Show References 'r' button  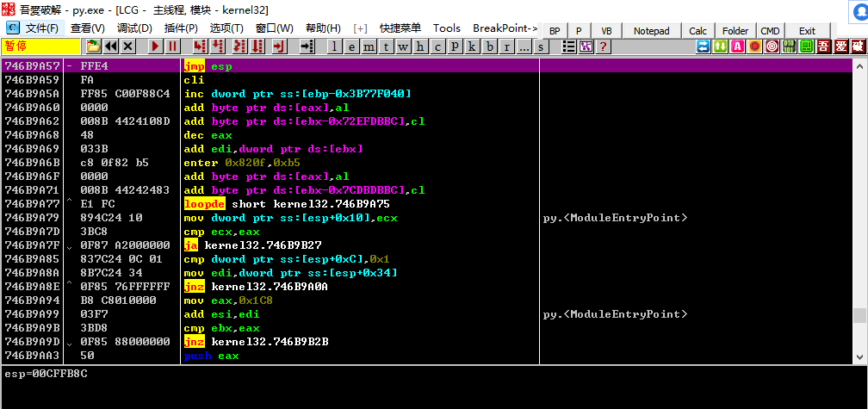pyautogui.click(x=506, y=46)
